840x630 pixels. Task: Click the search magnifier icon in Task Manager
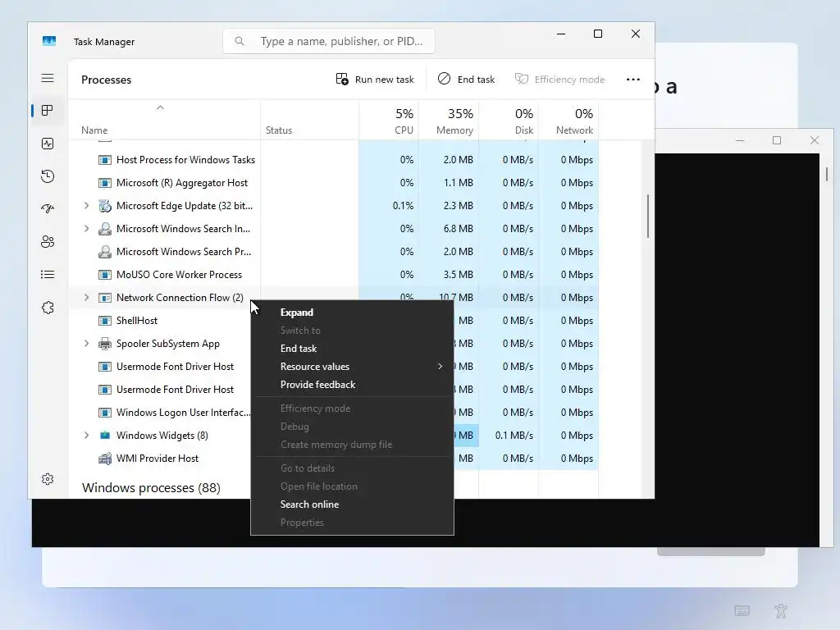[x=240, y=41]
